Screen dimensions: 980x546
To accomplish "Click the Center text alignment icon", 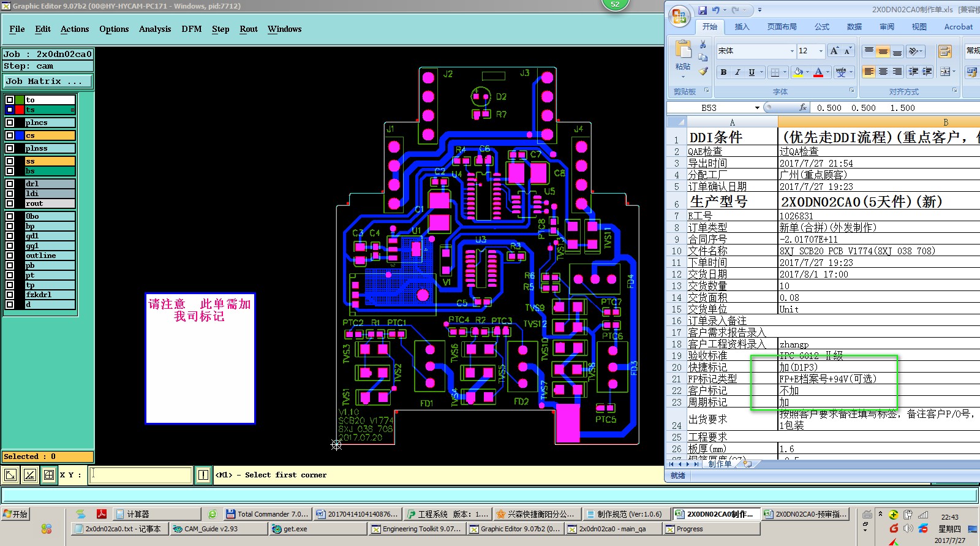I will click(883, 72).
